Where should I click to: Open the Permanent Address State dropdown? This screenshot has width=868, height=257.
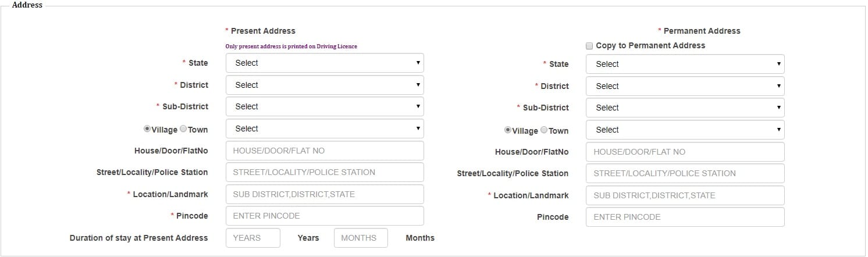coord(685,64)
